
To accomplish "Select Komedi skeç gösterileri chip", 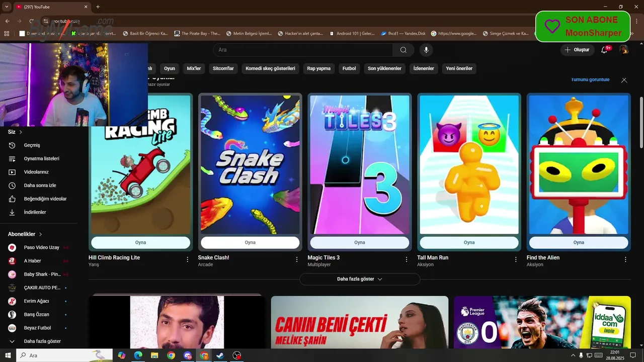I will point(270,68).
